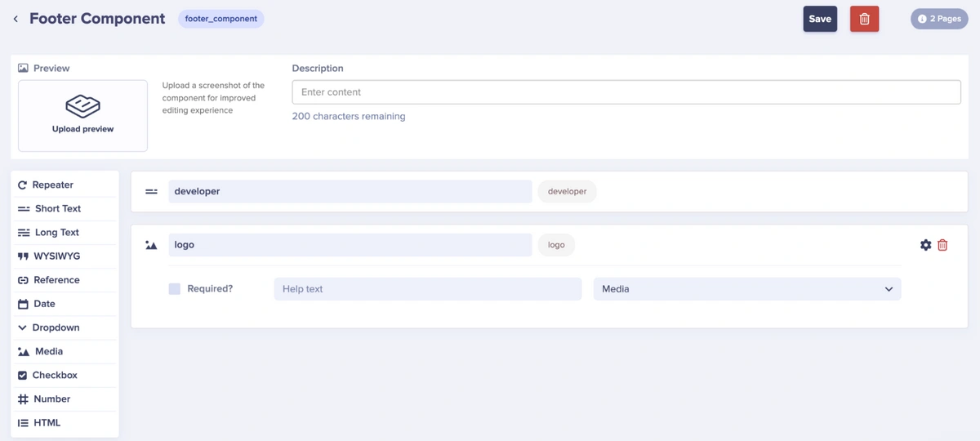Toggle the Required? checkbox

(175, 289)
